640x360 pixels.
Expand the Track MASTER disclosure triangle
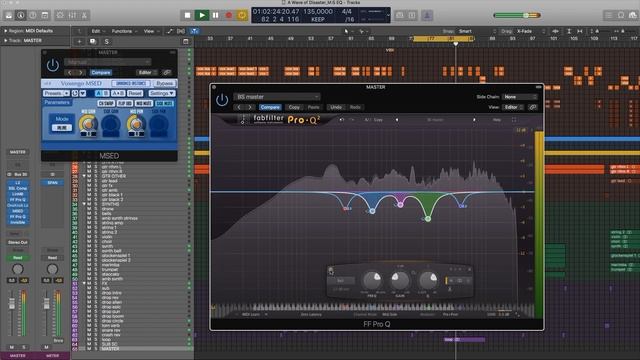coord(5,40)
